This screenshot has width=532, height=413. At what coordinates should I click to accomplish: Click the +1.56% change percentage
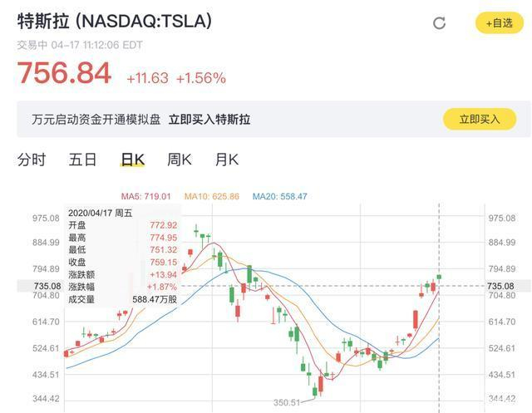point(200,78)
